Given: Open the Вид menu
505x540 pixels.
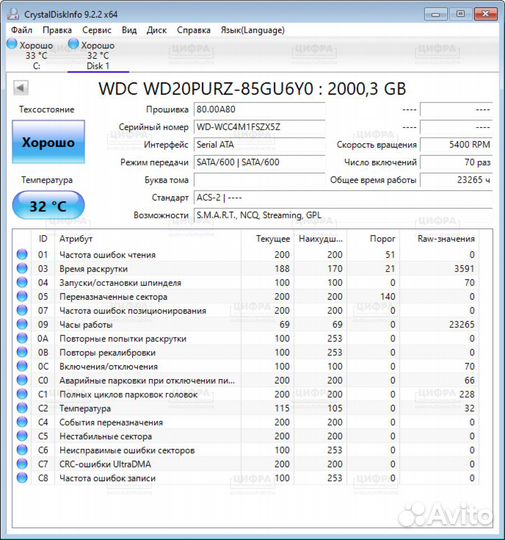Looking at the screenshot, I should (x=129, y=30).
